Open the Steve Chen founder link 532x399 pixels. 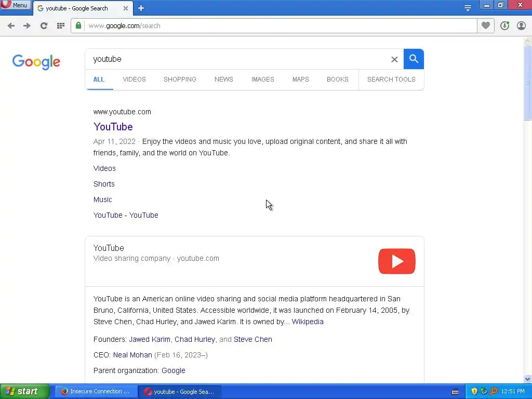click(x=253, y=339)
